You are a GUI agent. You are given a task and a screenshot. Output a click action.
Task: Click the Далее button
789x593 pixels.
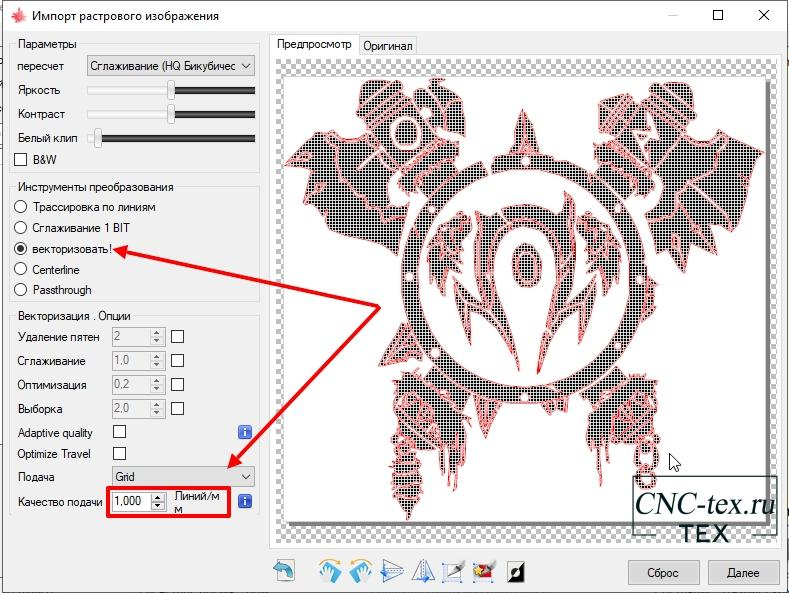(743, 572)
